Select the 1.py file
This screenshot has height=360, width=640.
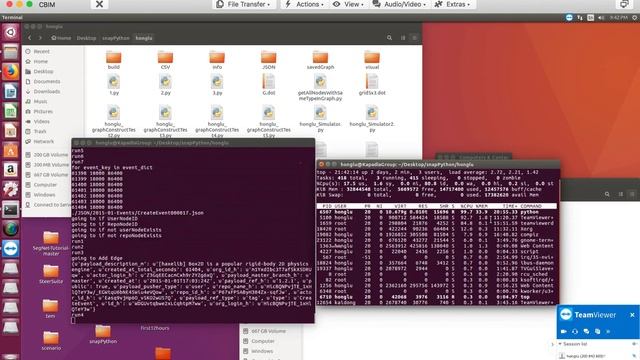114,85
